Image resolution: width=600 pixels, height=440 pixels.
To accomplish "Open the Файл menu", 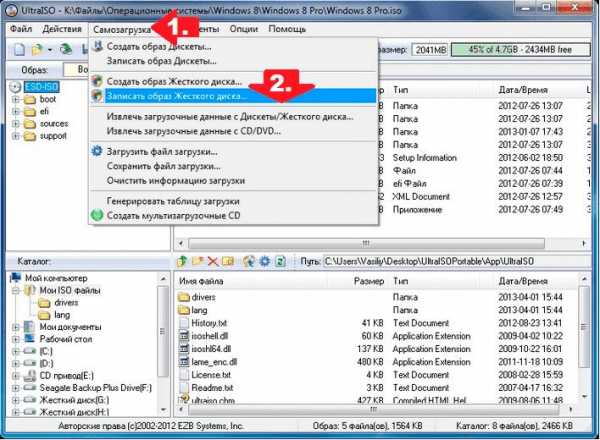I will (x=21, y=29).
